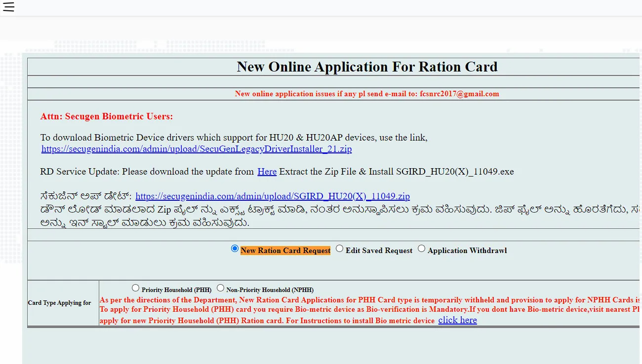Click the Edit Saved Request label text
Viewport: 642px width, 364px height.
[379, 251]
